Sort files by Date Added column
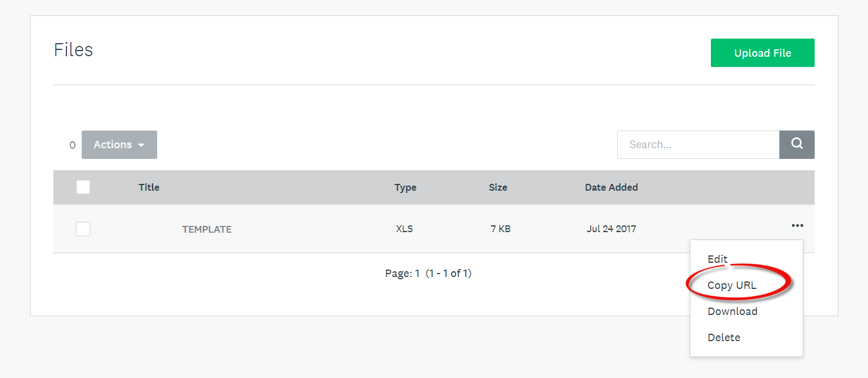 pyautogui.click(x=611, y=187)
